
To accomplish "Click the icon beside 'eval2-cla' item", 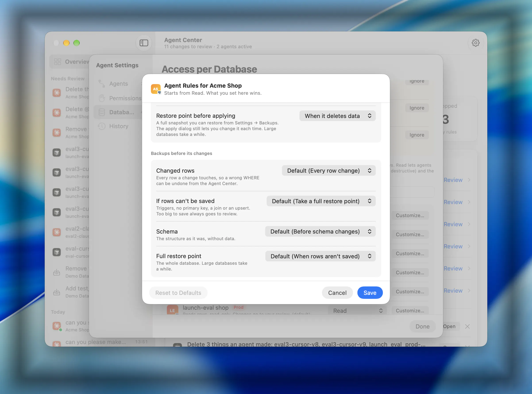I will tap(57, 232).
